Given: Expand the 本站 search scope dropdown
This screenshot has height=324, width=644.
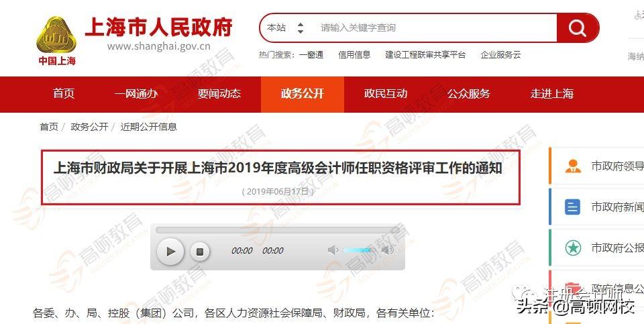Looking at the screenshot, I should click(286, 28).
